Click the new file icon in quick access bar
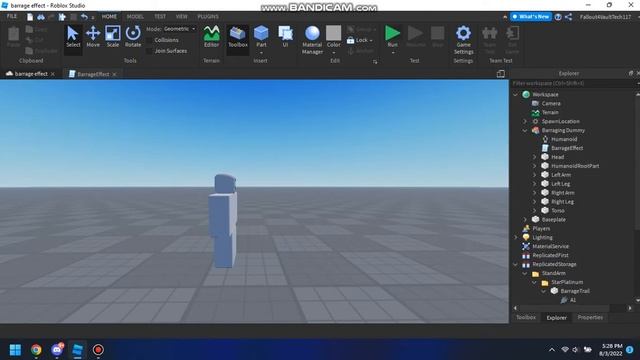This screenshot has height=360, width=640. click(x=30, y=17)
